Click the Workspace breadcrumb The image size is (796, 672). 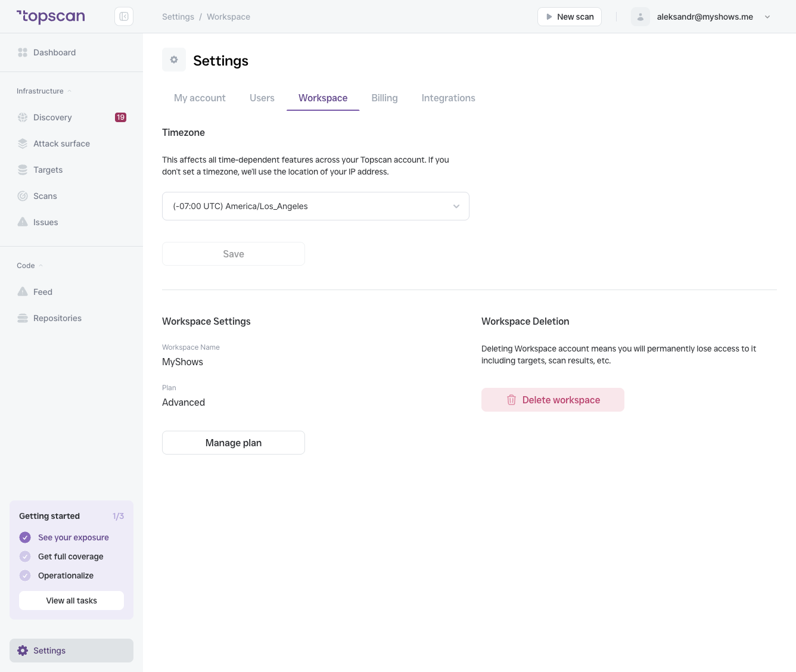tap(228, 17)
